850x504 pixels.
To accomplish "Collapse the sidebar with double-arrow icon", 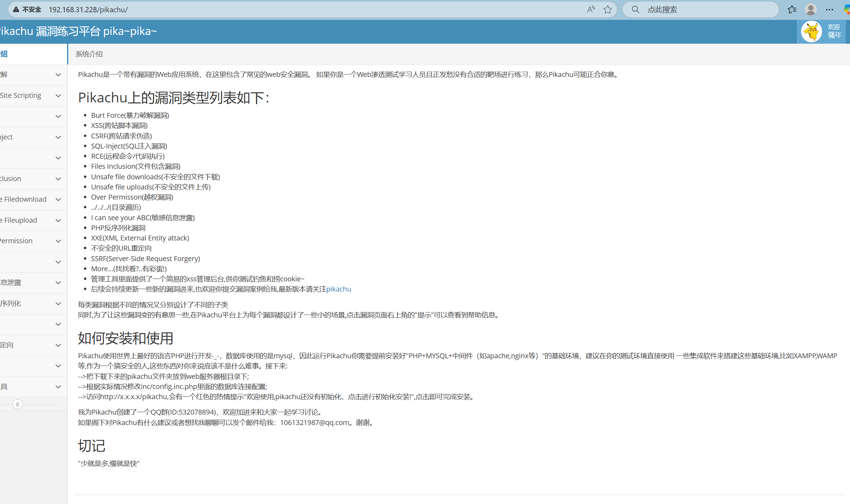I will 17,404.
